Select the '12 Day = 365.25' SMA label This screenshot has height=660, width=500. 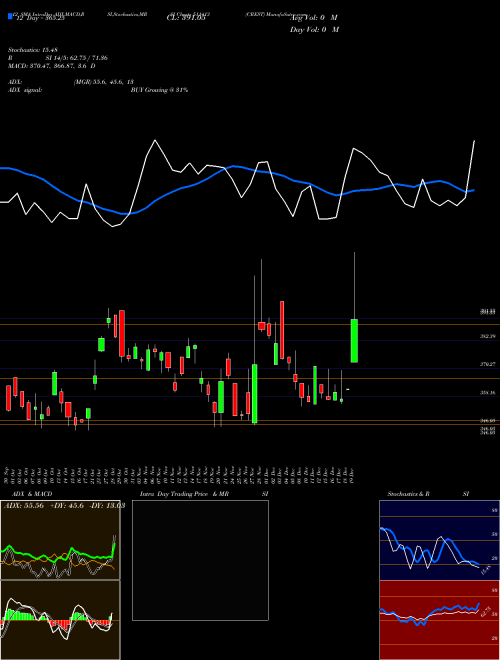click(x=40, y=18)
